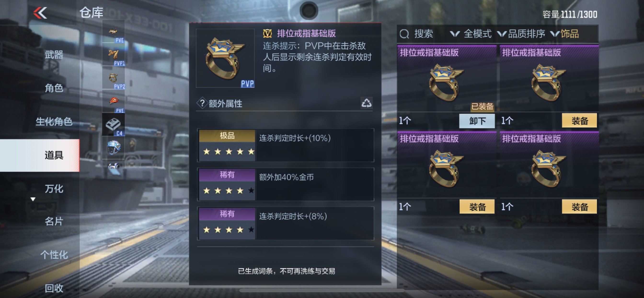Expand the 饰品 category dropdown
The width and height of the screenshot is (644, 298).
point(565,34)
